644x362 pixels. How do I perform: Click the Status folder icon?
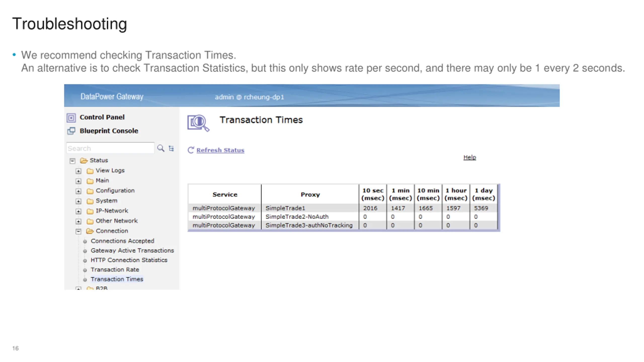pos(84,160)
